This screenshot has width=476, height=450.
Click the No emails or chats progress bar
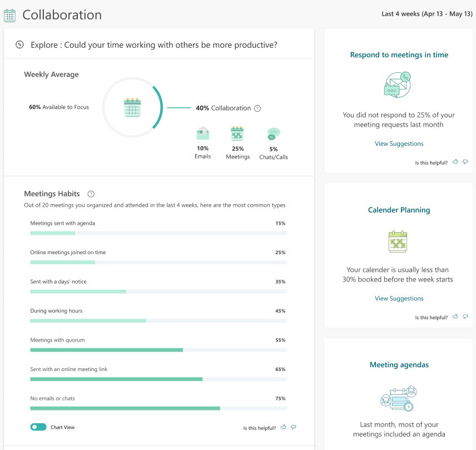(x=158, y=408)
